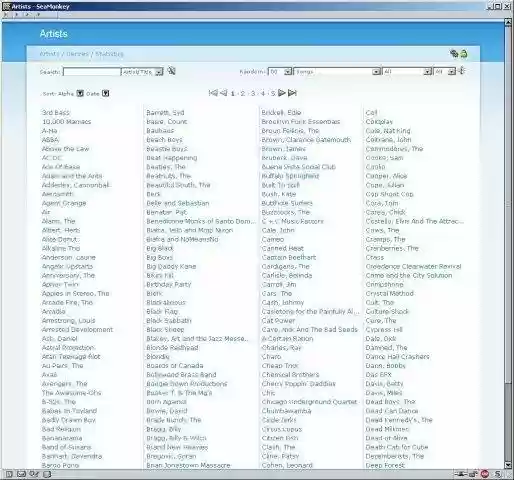Click the green lock icon in the header
514x480 pixels.
[x=464, y=53]
